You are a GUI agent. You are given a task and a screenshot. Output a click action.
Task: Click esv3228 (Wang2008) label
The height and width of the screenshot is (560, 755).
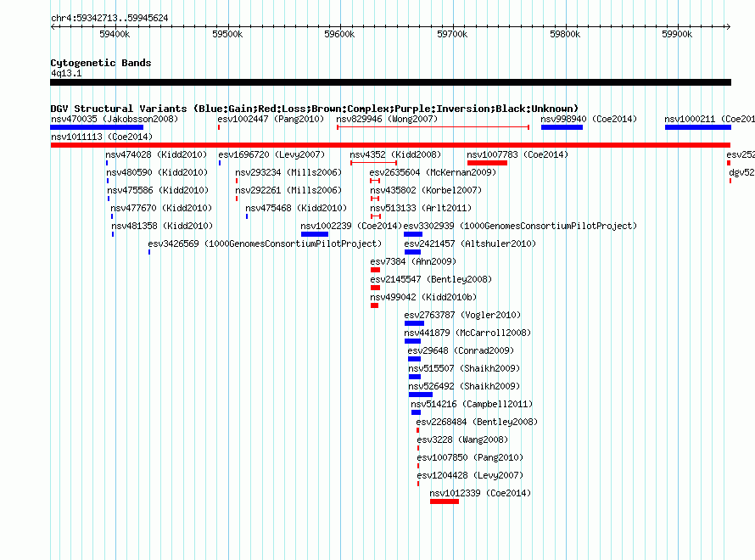coord(462,440)
